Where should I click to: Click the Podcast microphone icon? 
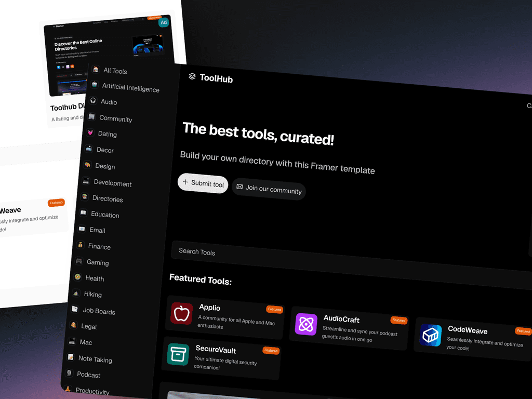point(70,374)
